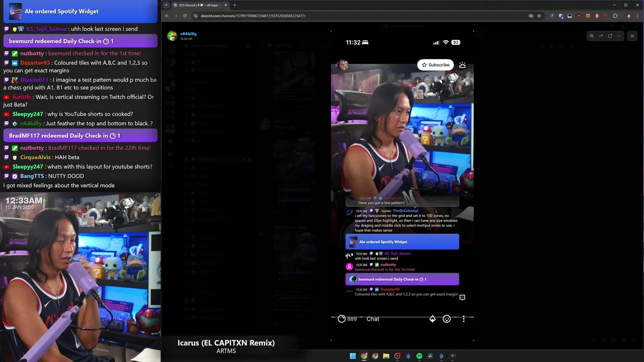
Task: Click the Ale ordered Spotify Widget banner
Action: click(80, 11)
